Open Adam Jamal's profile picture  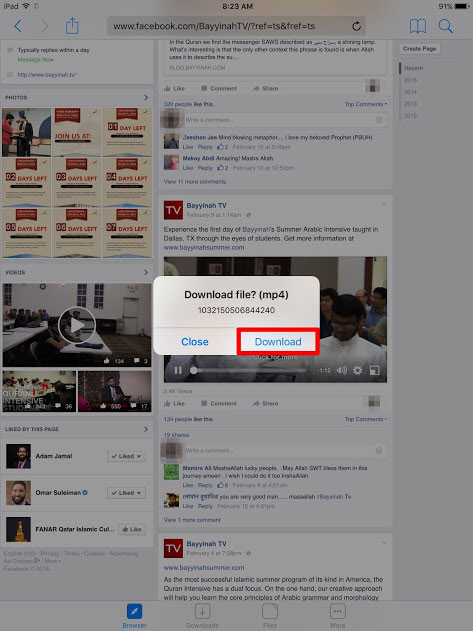[x=18, y=456]
